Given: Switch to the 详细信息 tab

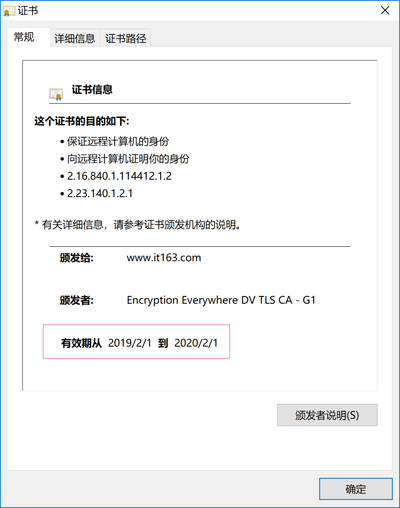Looking at the screenshot, I should [75, 38].
